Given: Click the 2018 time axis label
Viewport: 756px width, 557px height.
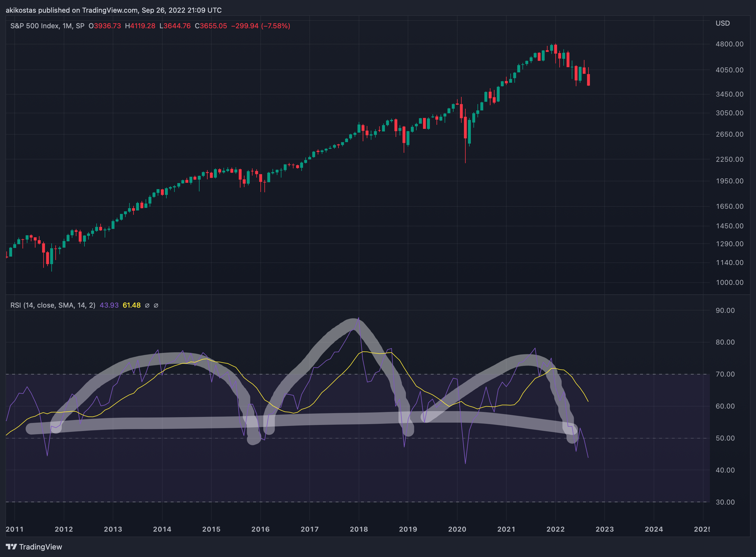Looking at the screenshot, I should click(359, 529).
